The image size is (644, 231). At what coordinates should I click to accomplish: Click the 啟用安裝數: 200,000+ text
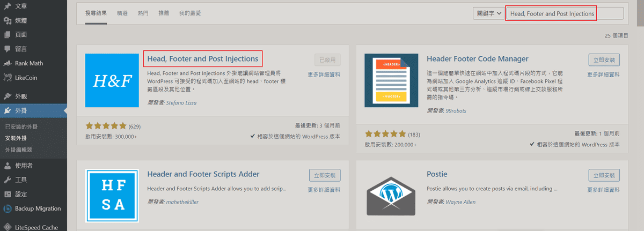point(390,145)
